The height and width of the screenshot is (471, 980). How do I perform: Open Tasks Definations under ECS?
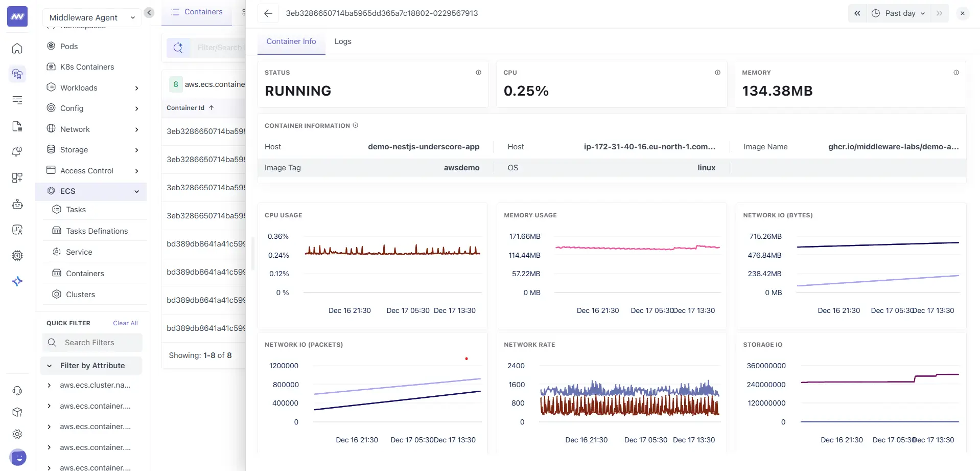(97, 231)
